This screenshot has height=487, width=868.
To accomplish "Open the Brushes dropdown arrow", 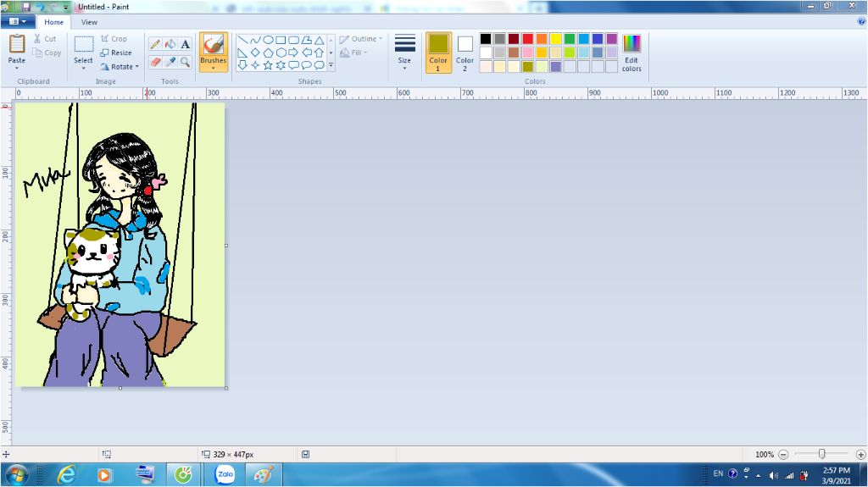I will [213, 68].
